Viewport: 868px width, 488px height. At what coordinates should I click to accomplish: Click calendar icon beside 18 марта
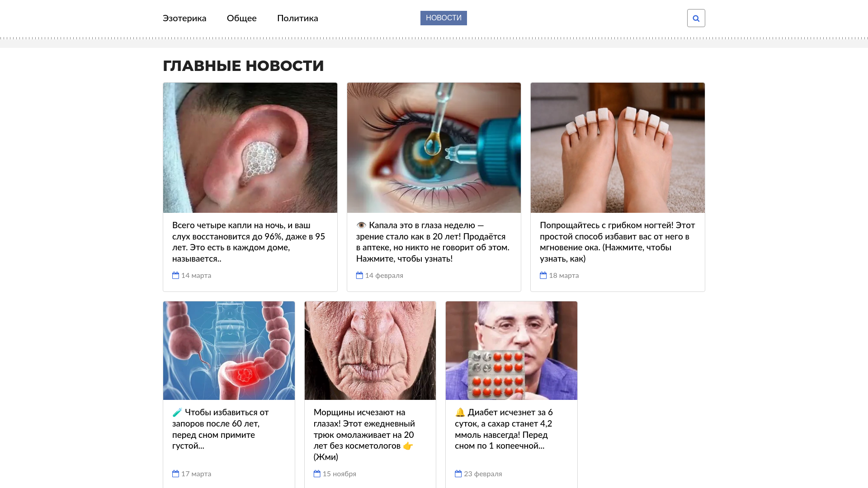[543, 275]
